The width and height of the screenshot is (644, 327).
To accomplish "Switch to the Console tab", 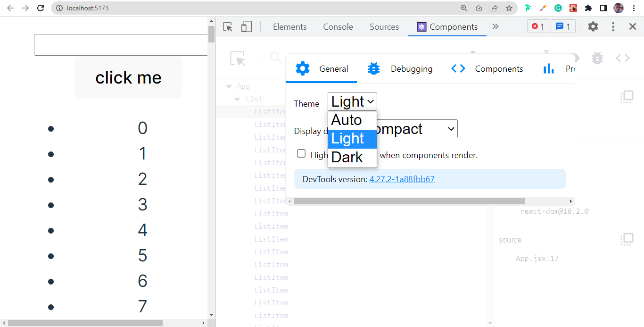I will pyautogui.click(x=338, y=27).
